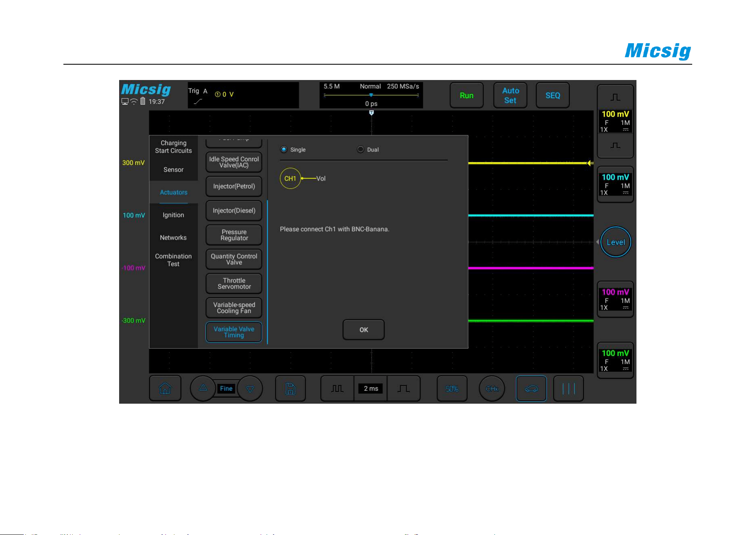This screenshot has width=756, height=535.
Task: Click the 250 MSa/s sample rate text
Action: click(403, 86)
